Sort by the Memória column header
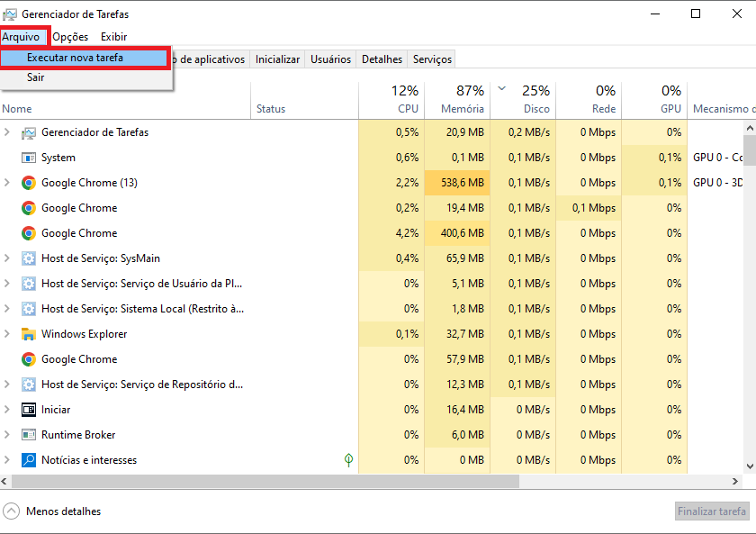This screenshot has width=756, height=534. (x=457, y=101)
